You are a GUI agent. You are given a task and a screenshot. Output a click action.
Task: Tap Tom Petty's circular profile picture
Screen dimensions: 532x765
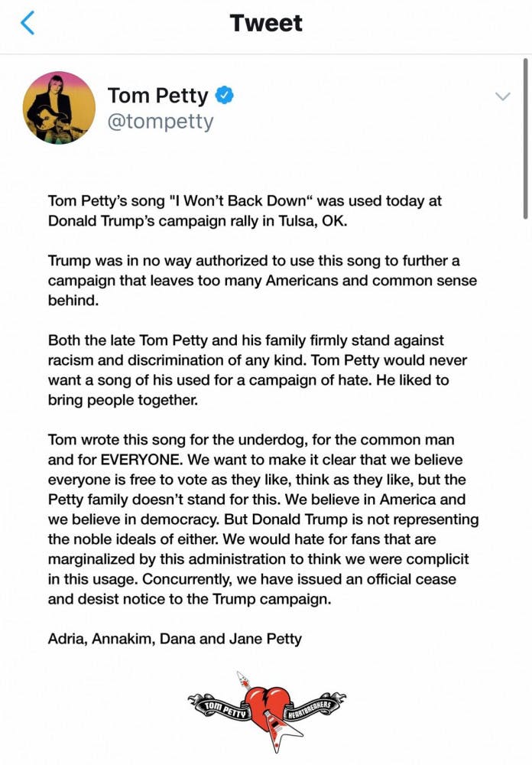[x=60, y=107]
